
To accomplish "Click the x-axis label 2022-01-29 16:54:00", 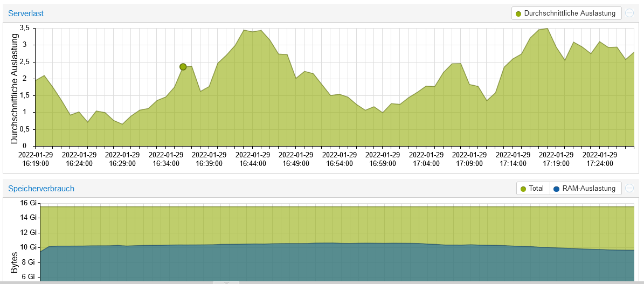I will point(340,159).
